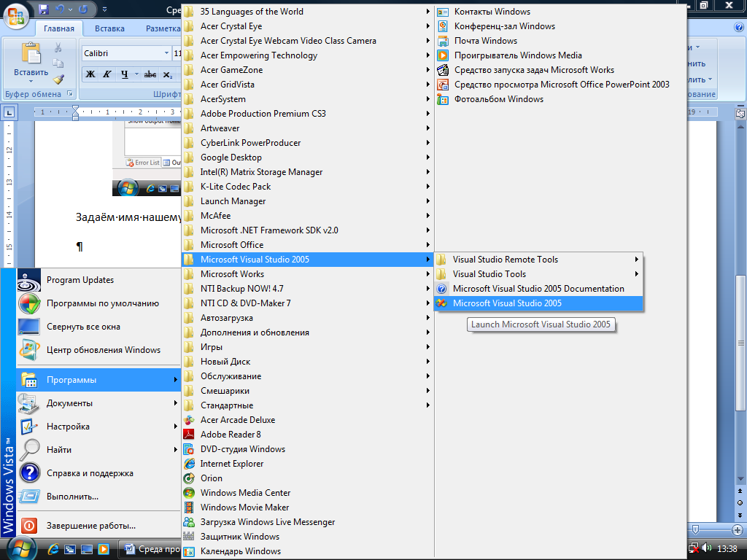
Task: Click the Office button in Word
Action: point(16,16)
